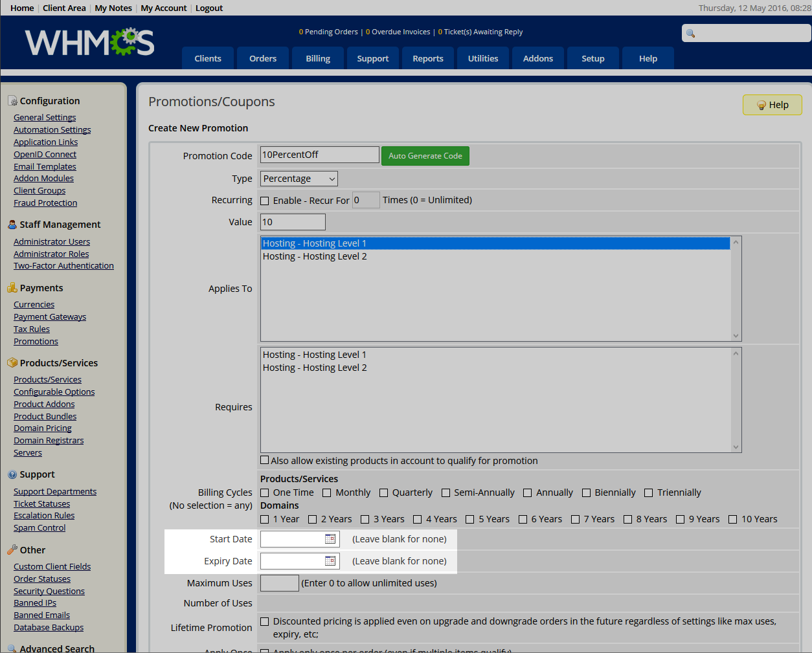Click the search magnifier icon
Image resolution: width=812 pixels, height=653 pixels.
[x=691, y=34]
